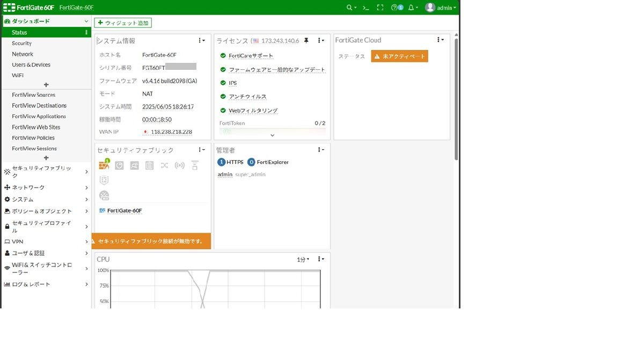Viewport: 644px width, 346px height.
Task: Open License widget options menu
Action: 321,40
